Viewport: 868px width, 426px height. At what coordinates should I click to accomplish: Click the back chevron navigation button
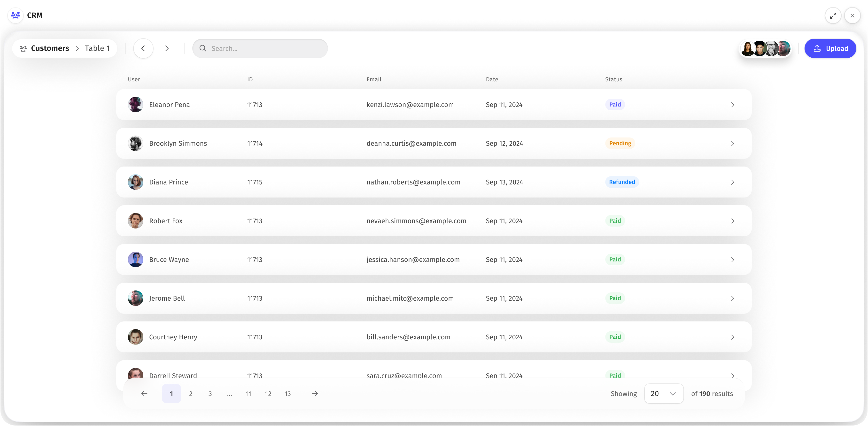click(143, 48)
